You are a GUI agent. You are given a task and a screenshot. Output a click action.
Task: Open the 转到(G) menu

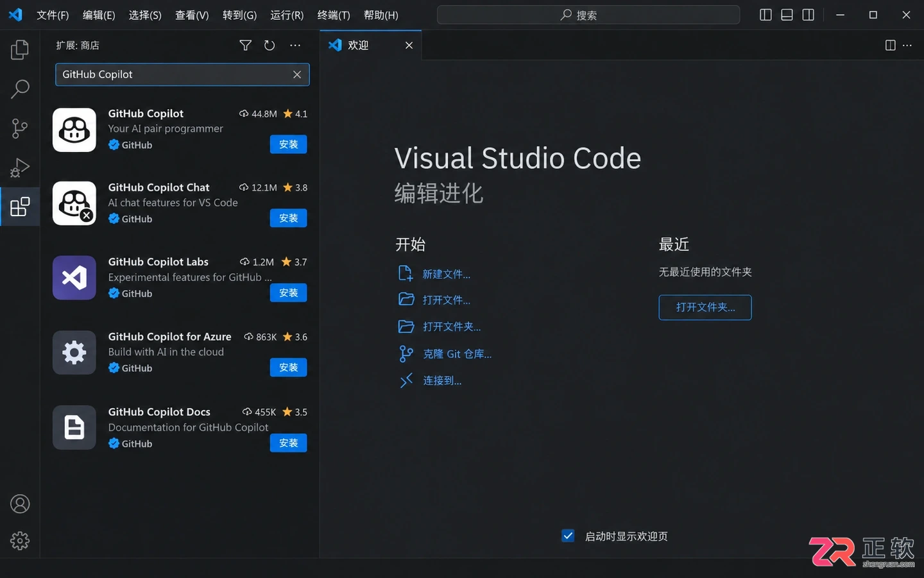tap(239, 15)
